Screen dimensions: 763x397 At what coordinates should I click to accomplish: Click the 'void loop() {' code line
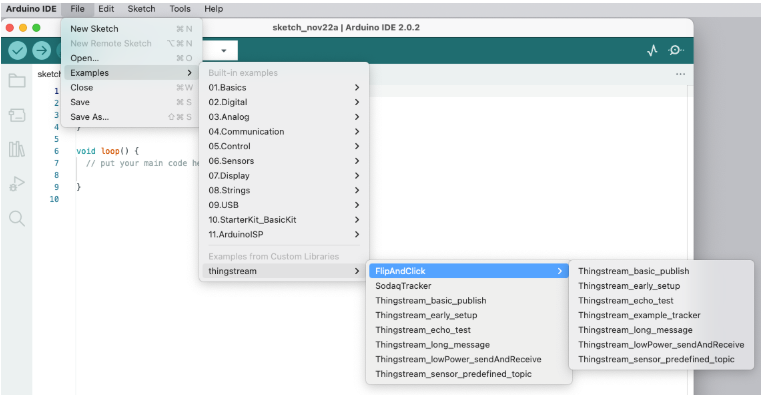point(108,151)
